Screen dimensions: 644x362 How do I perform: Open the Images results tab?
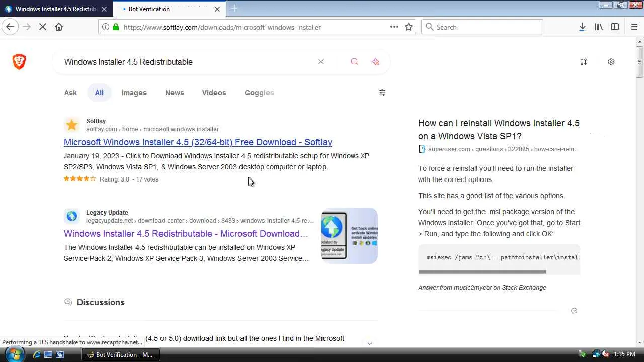click(134, 93)
